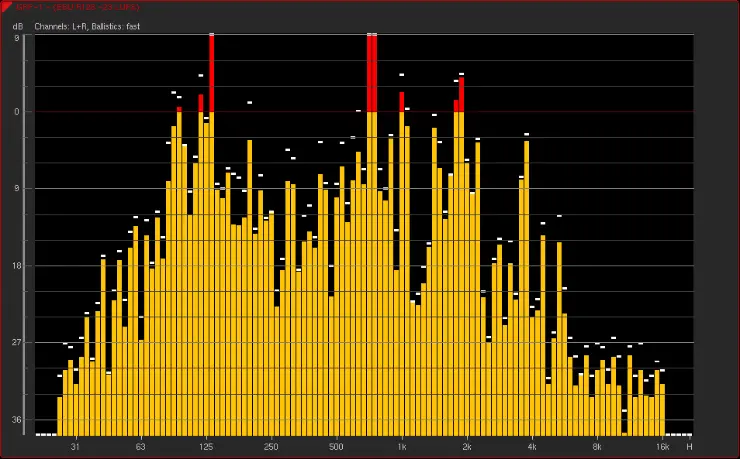The height and width of the screenshot is (459, 740).
Task: Click the 4k frequency axis label
Action: [x=532, y=446]
